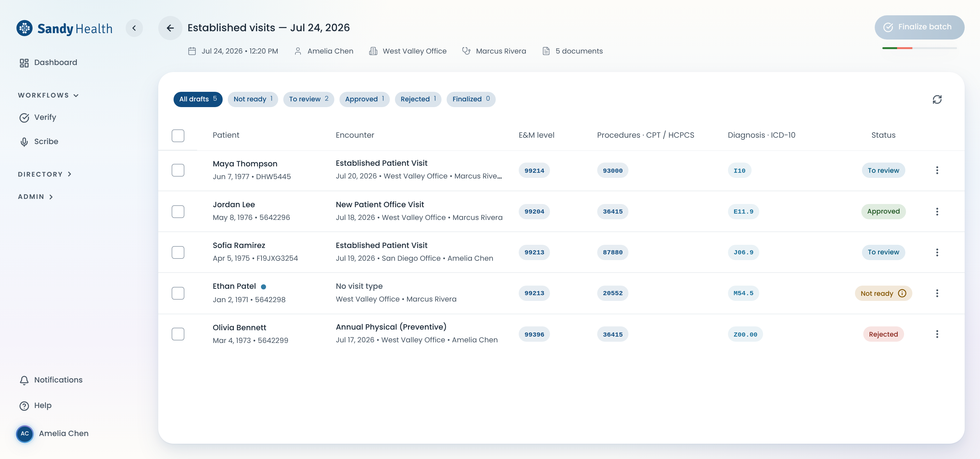Check the box for Olivia Bennett
Viewport: 980px width, 459px height.
(178, 334)
